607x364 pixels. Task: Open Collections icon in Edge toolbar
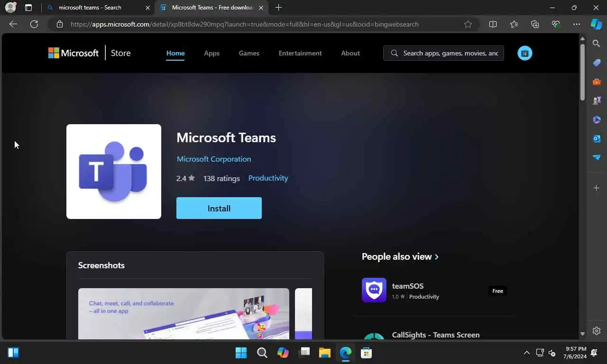(535, 24)
